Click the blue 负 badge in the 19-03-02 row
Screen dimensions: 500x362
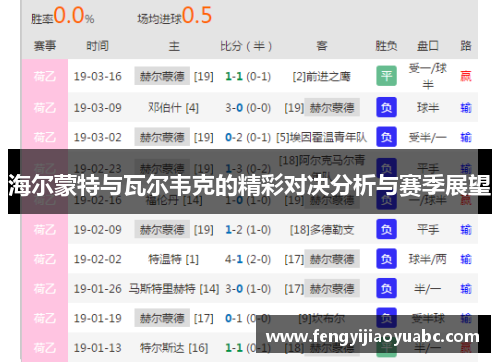(386, 137)
